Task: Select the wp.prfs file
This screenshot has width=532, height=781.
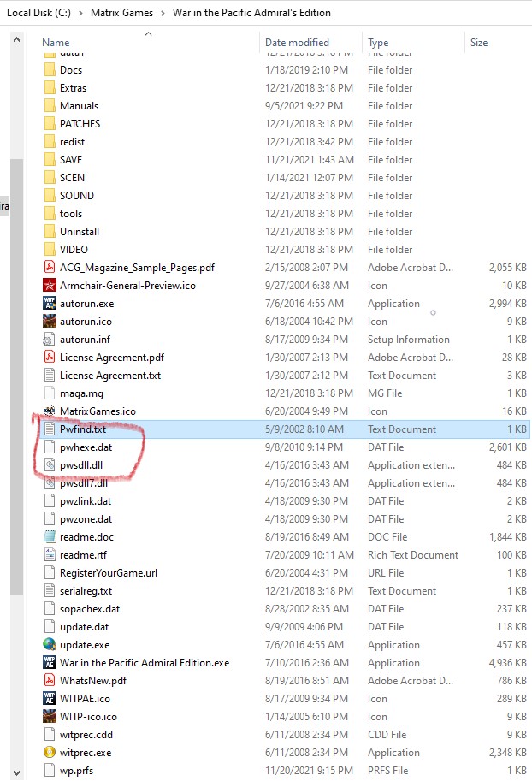Action: (76, 770)
